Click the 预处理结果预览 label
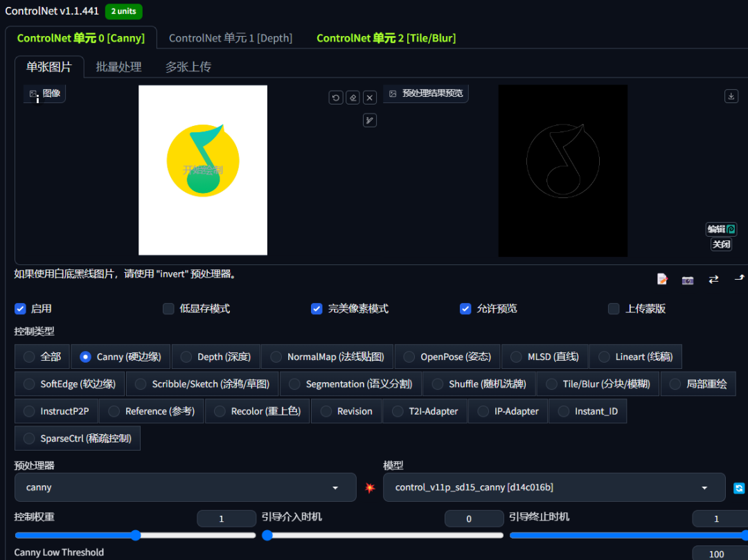Image resolution: width=748 pixels, height=560 pixels. point(426,93)
